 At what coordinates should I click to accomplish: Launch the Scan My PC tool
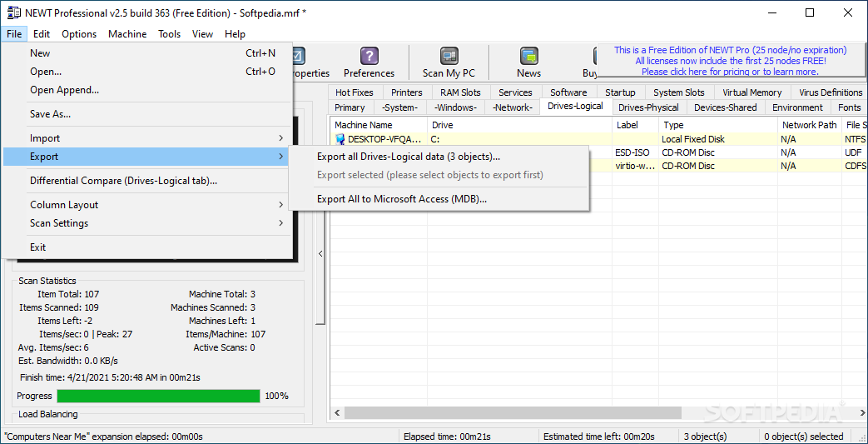tap(449, 62)
